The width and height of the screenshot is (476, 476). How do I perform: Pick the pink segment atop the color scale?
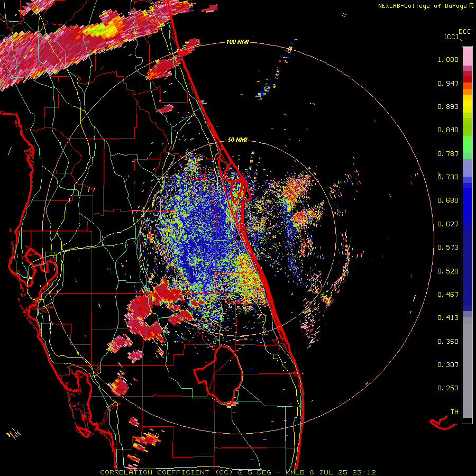coord(467,57)
